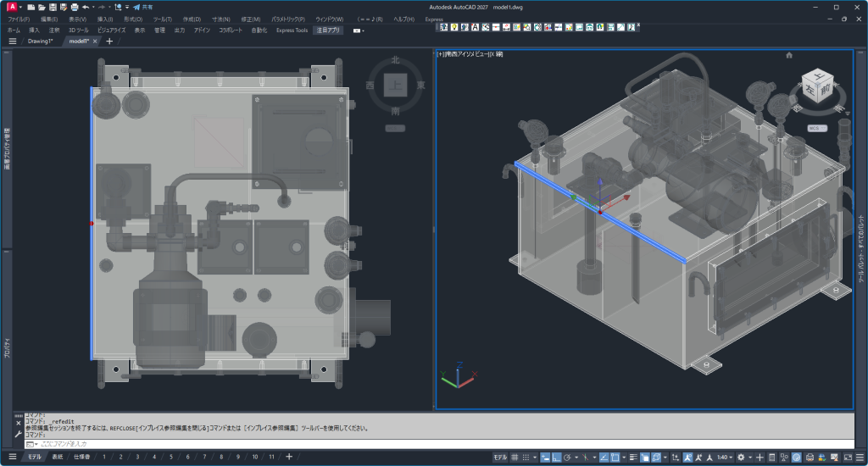Toggle grid display in status bar
Image resolution: width=868 pixels, height=466 pixels.
515,458
